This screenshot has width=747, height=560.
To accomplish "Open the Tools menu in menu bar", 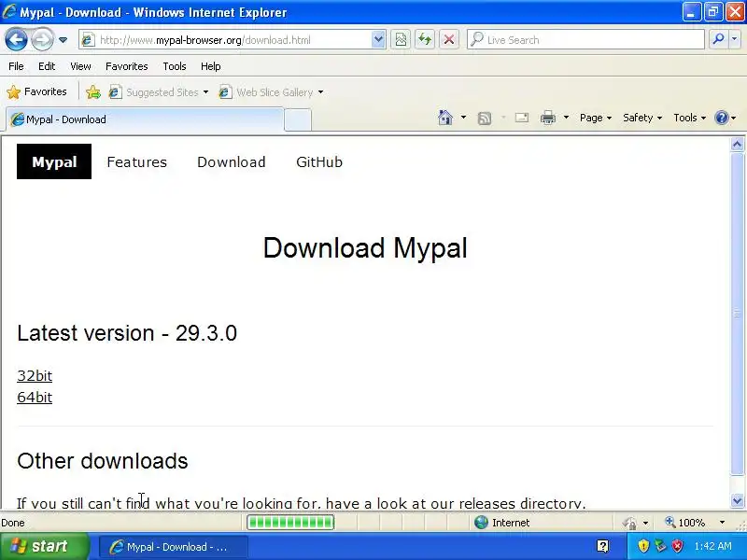I will click(x=175, y=66).
